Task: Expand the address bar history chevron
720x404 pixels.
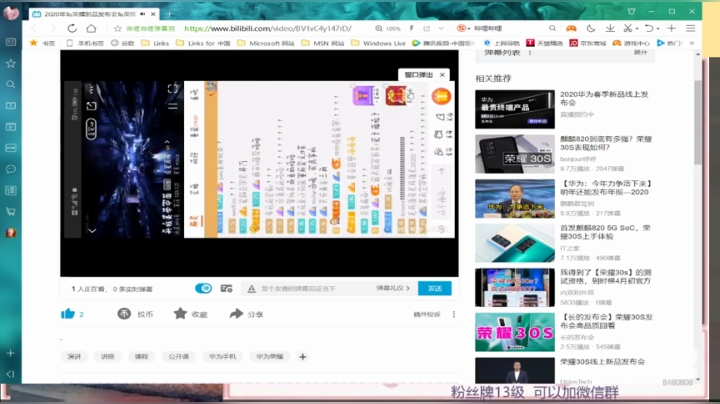Action: pyautogui.click(x=441, y=28)
